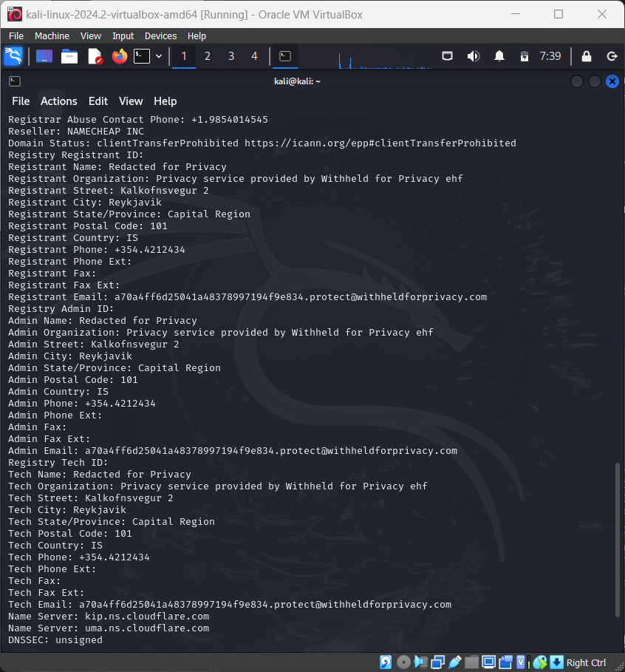
Task: Click the VirtualBox USB devices status icon
Action: (x=454, y=662)
